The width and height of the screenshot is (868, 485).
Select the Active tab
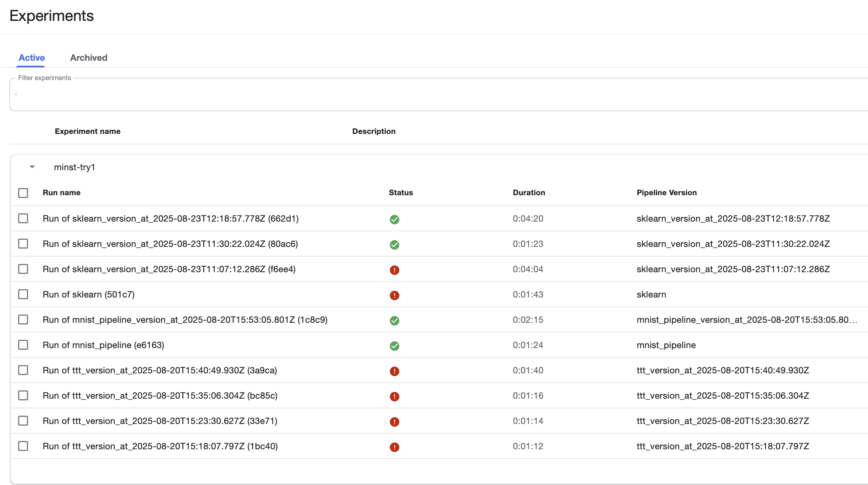point(31,57)
